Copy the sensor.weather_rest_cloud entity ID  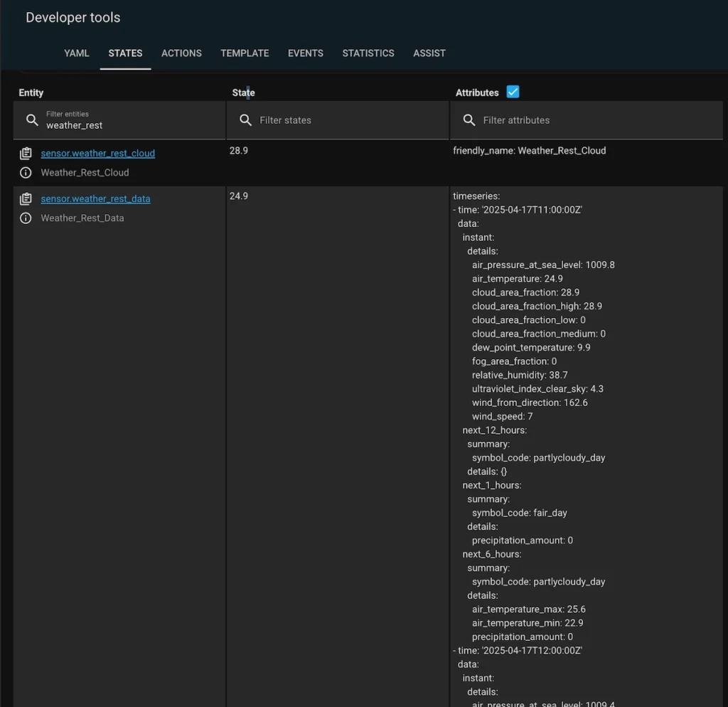(x=26, y=153)
